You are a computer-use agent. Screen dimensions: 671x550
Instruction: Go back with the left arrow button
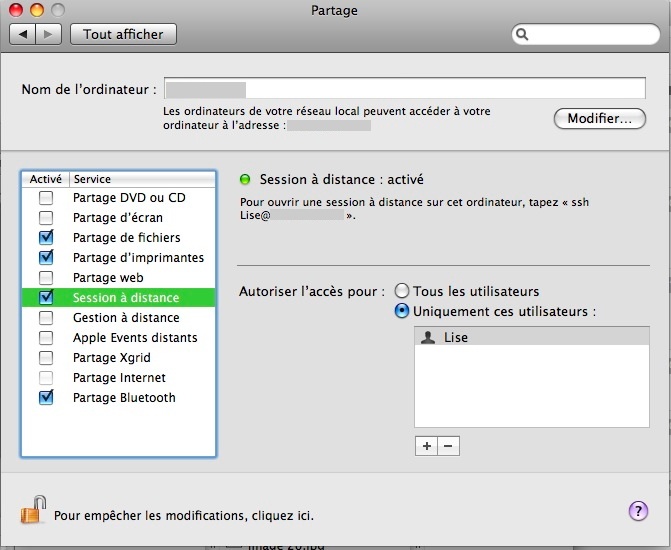point(23,34)
